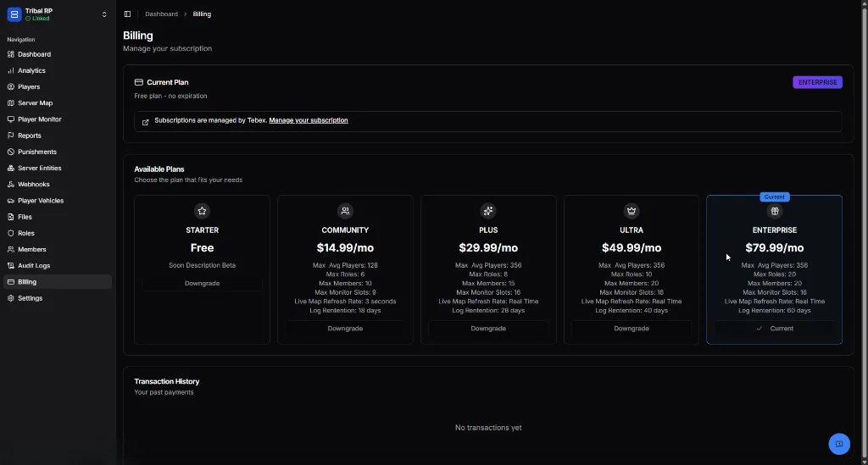The height and width of the screenshot is (465, 868).
Task: Click the Settings gear icon
Action: pos(10,298)
